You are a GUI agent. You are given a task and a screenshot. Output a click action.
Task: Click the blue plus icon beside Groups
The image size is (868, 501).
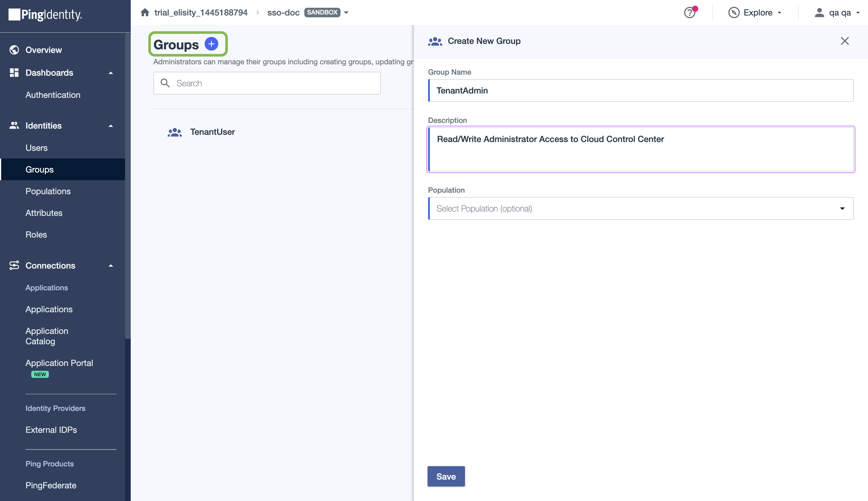click(x=211, y=44)
